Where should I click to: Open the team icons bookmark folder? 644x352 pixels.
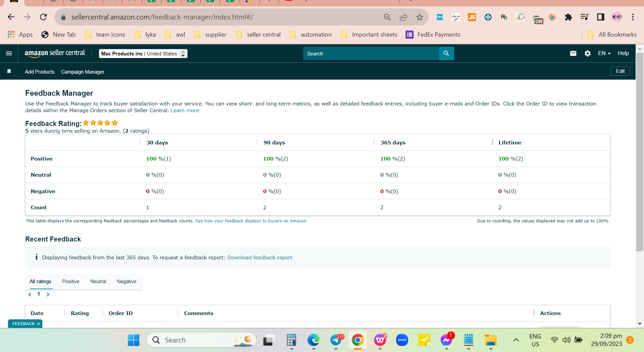click(x=105, y=35)
